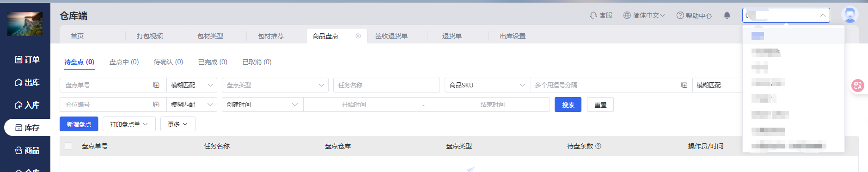The image size is (868, 172).
Task: Open 模糊匹配 dropdown beside SKU field
Action: (717, 85)
